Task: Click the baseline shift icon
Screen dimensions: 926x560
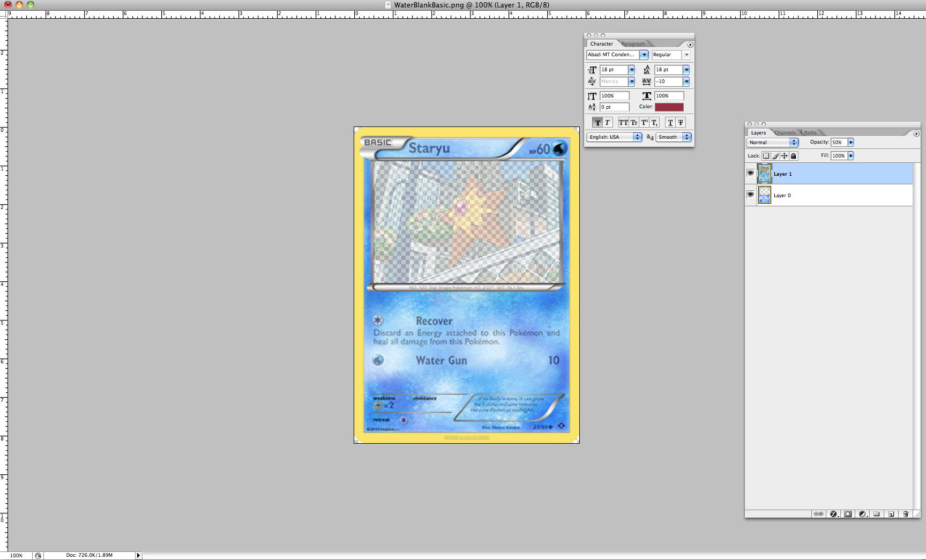Action: point(592,107)
